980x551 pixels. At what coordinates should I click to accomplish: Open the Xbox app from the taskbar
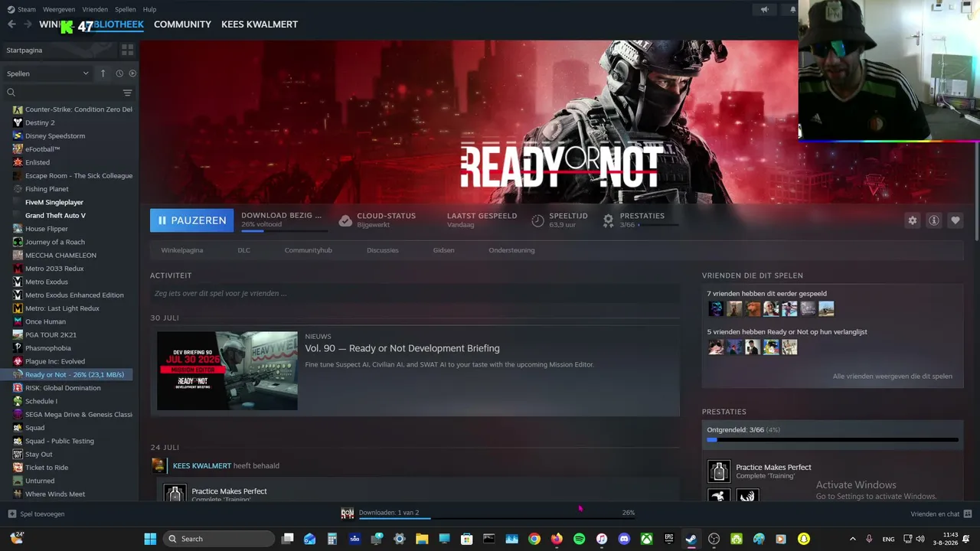647,539
